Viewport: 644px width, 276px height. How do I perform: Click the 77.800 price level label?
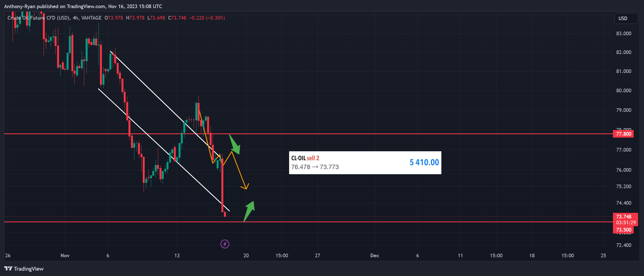click(624, 134)
